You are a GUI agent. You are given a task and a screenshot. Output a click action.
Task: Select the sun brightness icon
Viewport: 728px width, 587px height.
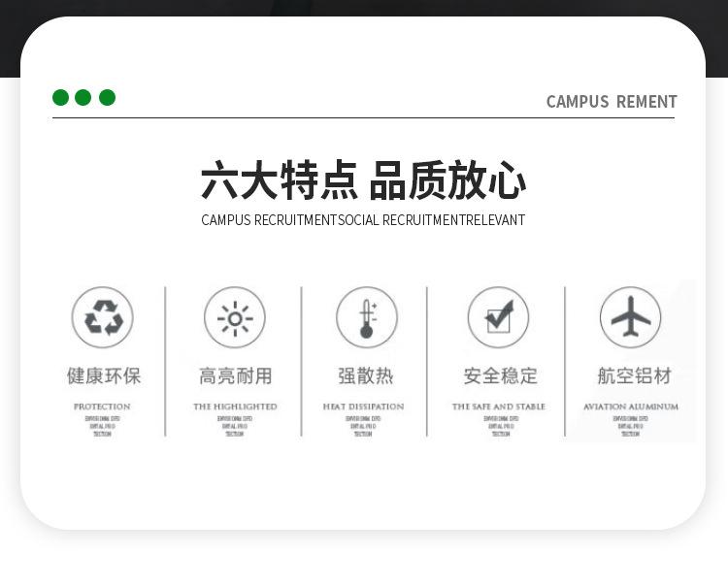click(x=235, y=317)
